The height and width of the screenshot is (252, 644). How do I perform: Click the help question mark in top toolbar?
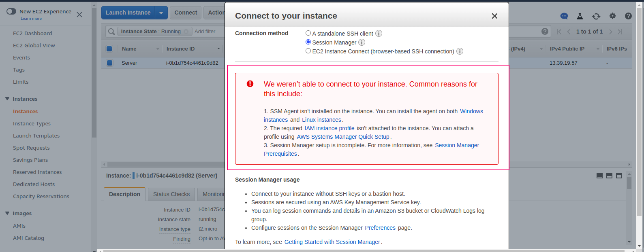point(628,16)
